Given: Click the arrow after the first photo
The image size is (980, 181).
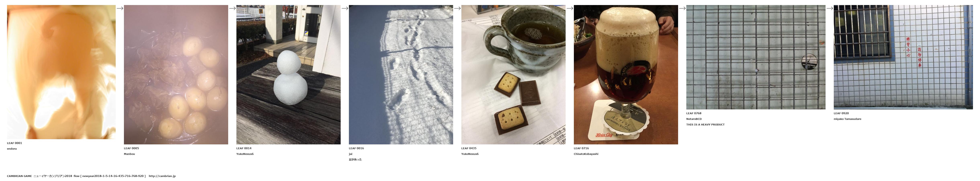Looking at the screenshot, I should click(120, 8).
